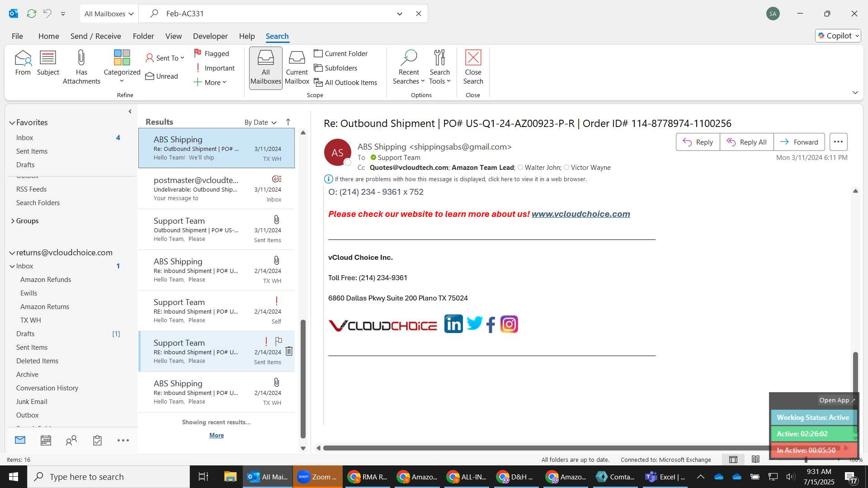The width and height of the screenshot is (868, 488).
Task: Open Instagram icon in email signature
Action: (509, 324)
